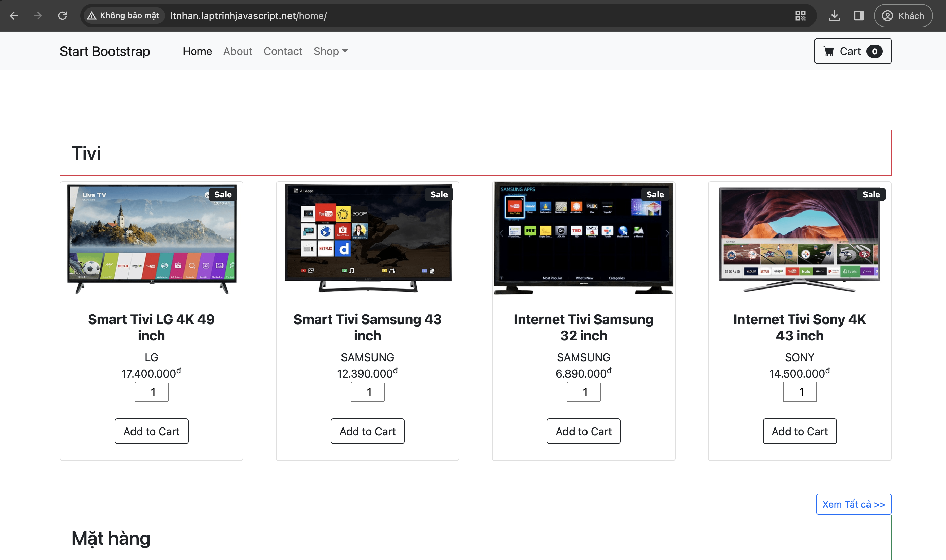Click the browser forward arrow

pos(38,16)
